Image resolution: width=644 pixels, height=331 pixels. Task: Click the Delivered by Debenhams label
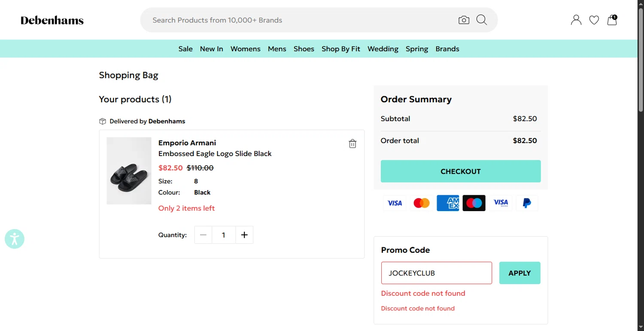pos(147,121)
